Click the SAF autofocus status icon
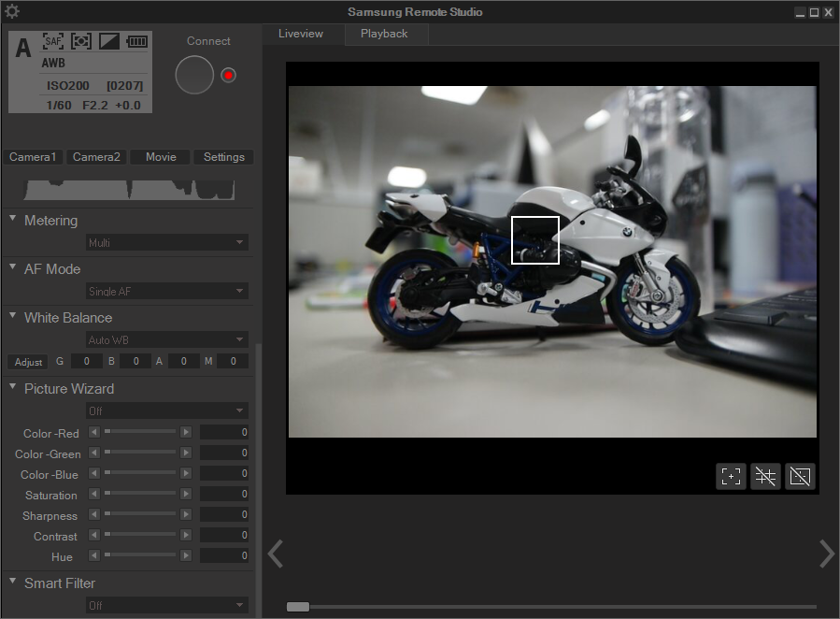This screenshot has height=619, width=840. pos(53,42)
